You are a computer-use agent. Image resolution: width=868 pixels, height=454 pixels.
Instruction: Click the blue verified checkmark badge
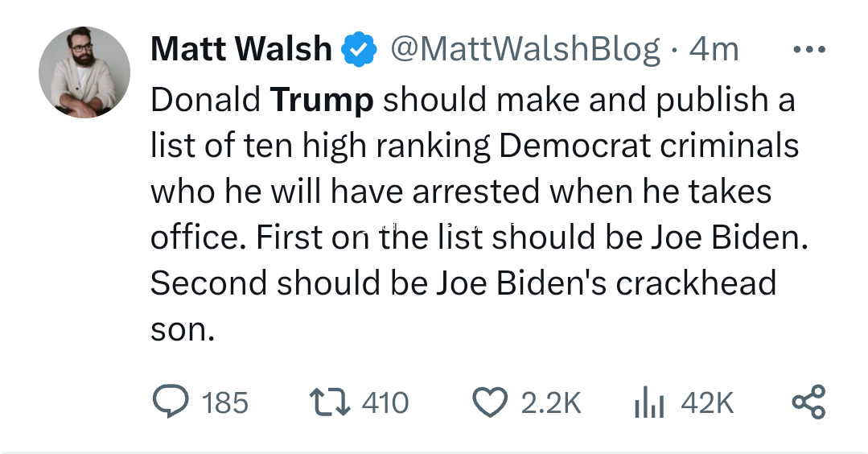[x=360, y=50]
